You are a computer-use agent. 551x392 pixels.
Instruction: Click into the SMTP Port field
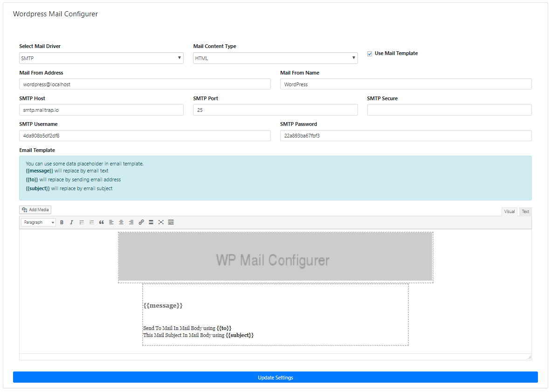pos(275,110)
